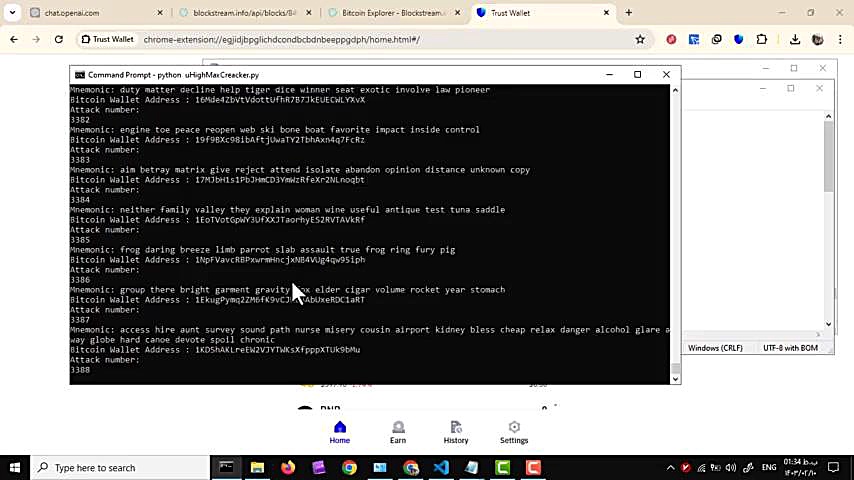The width and height of the screenshot is (854, 480).
Task: Click the volume icon in system tray
Action: pos(731,467)
